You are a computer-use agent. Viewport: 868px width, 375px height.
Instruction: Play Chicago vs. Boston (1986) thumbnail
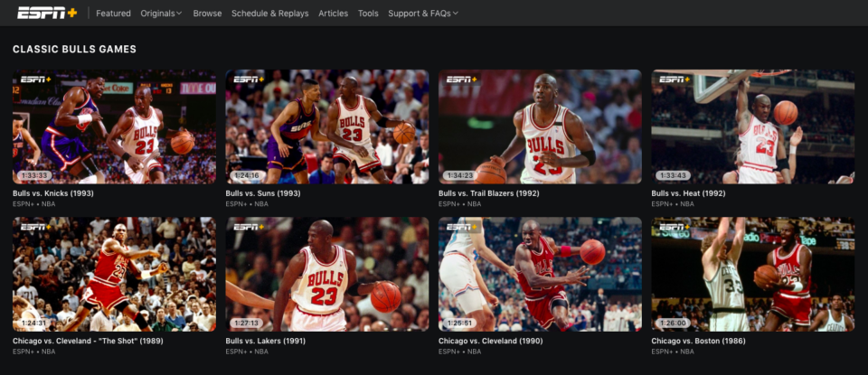(753, 275)
